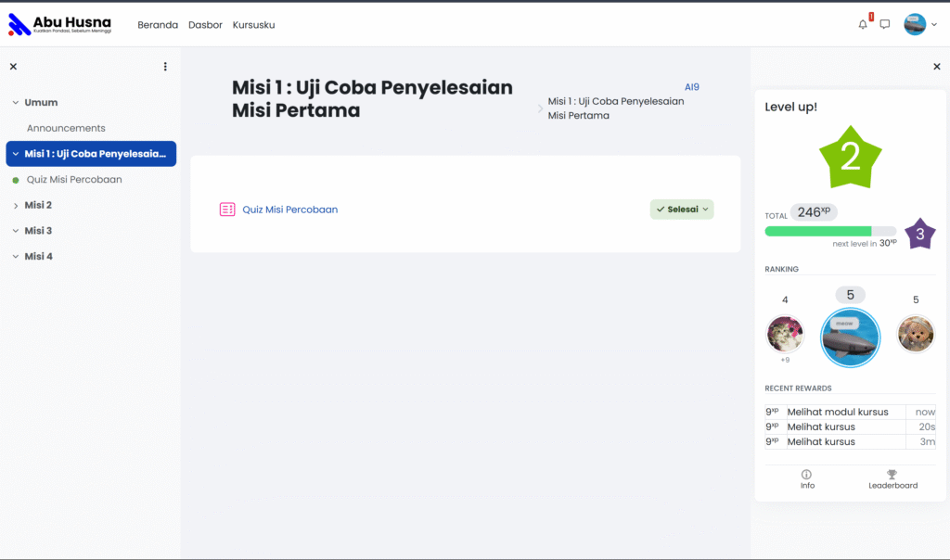
Task: Click the purple level 3 star
Action: tap(920, 235)
